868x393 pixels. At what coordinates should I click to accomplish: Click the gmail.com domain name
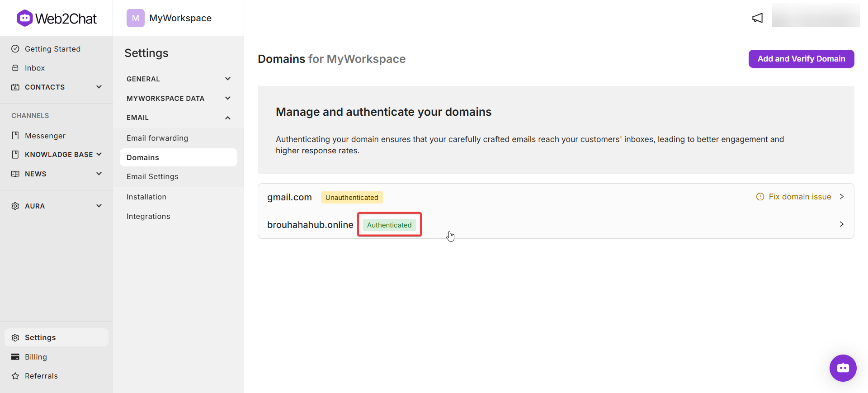[289, 197]
